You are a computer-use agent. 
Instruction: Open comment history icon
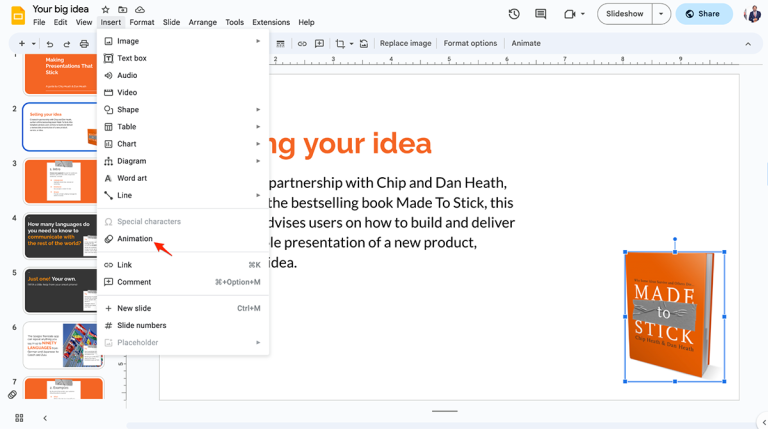pyautogui.click(x=540, y=14)
